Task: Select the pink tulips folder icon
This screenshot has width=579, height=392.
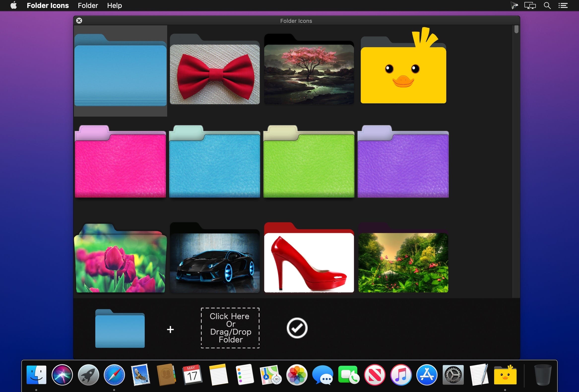Action: pos(120,258)
